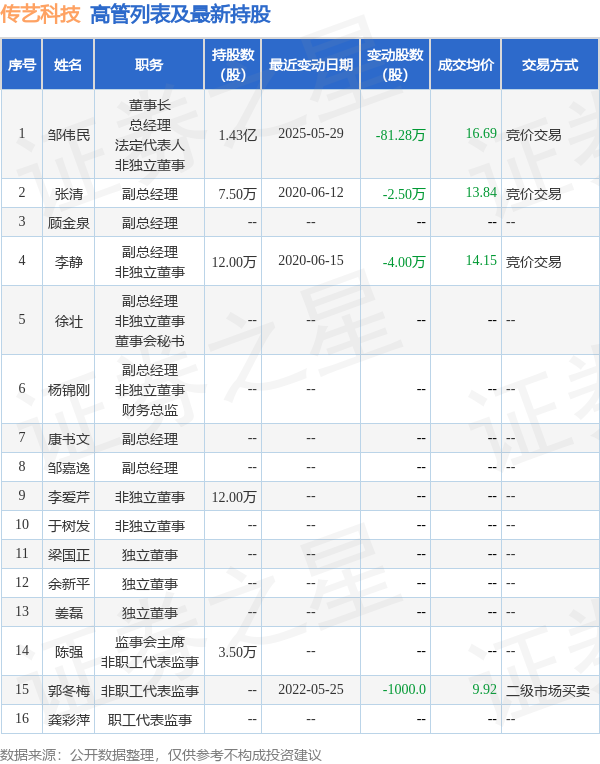The image size is (600, 764).
Task: Click the 传艺科技 title text
Action: pos(40,14)
